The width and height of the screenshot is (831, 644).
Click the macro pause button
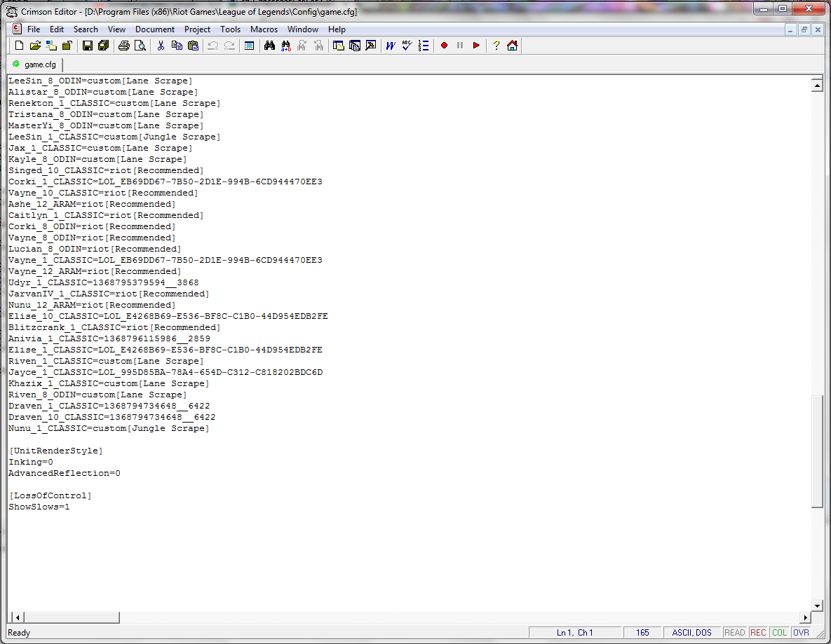[x=460, y=46]
